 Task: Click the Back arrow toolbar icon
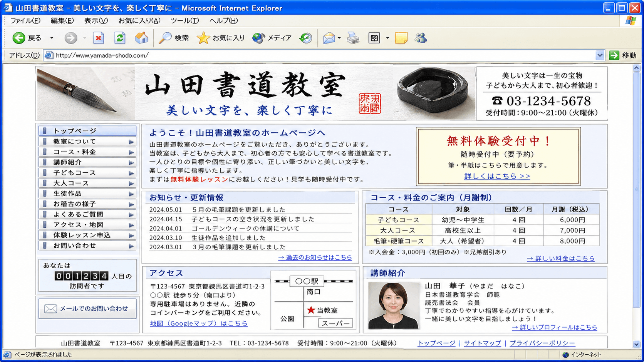coord(19,38)
